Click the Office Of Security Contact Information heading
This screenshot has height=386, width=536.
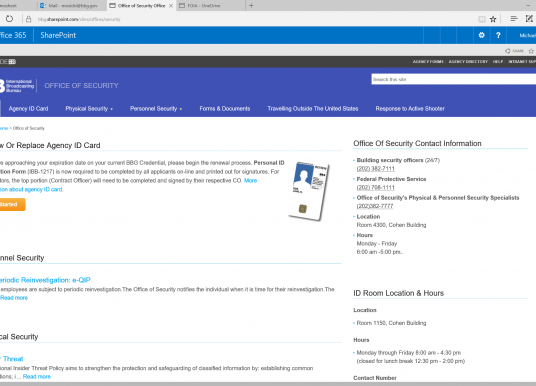[417, 144]
